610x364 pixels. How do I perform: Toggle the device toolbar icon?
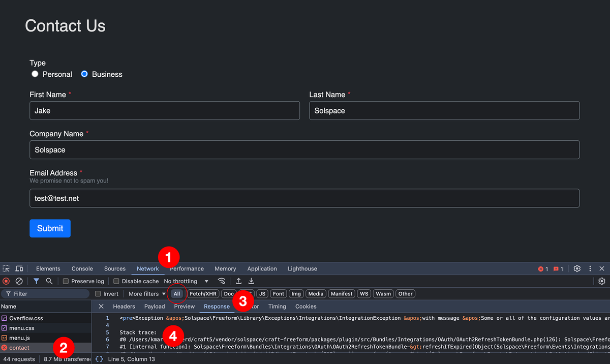(19, 268)
